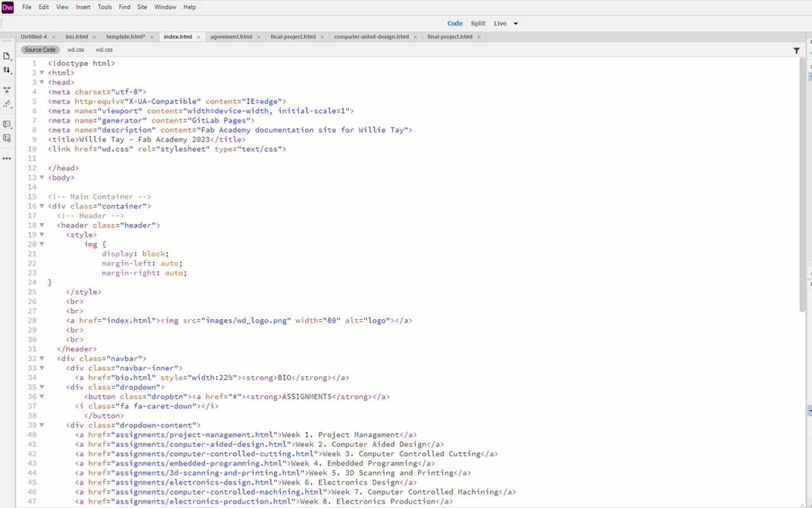Click the Week 8. Electronics Production line
Viewport: 812px width, 508px height.
[264, 502]
